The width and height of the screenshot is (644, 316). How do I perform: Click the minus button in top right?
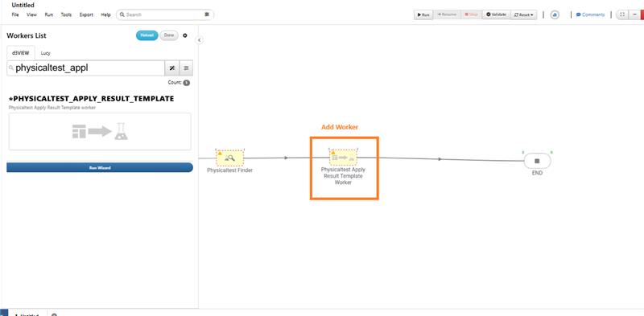(x=634, y=14)
